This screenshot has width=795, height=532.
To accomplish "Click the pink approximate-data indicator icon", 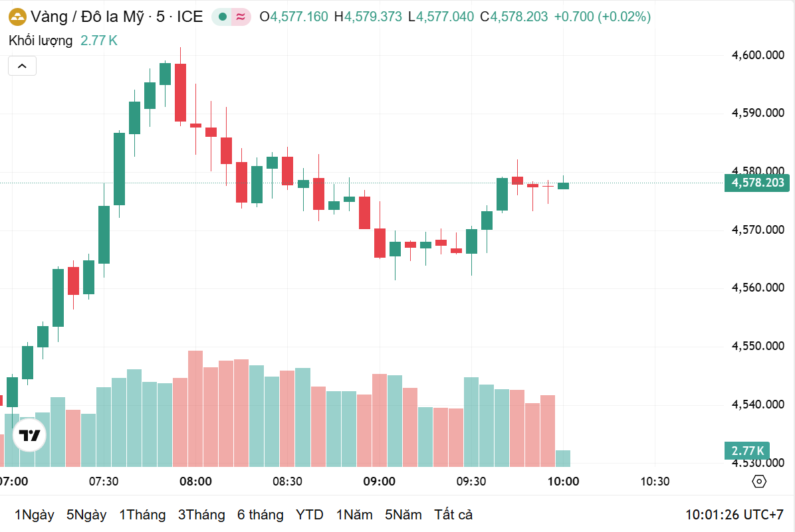I will pos(241,17).
